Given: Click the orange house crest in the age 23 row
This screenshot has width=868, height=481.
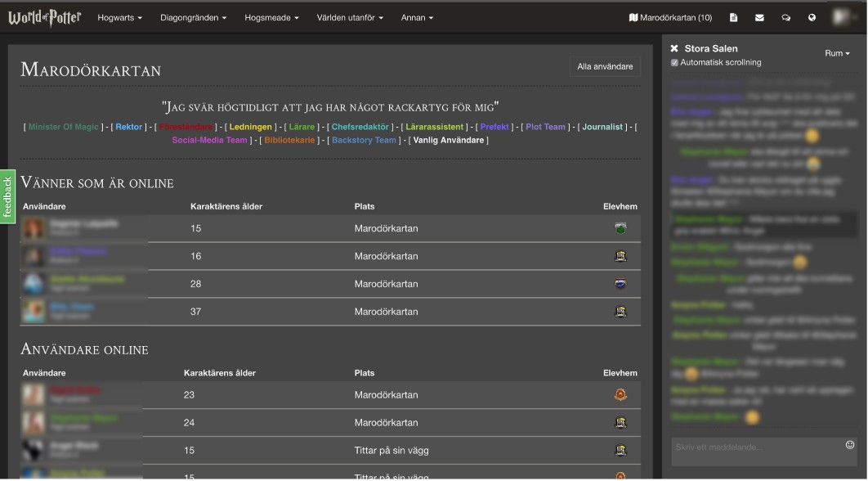Looking at the screenshot, I should point(620,395).
